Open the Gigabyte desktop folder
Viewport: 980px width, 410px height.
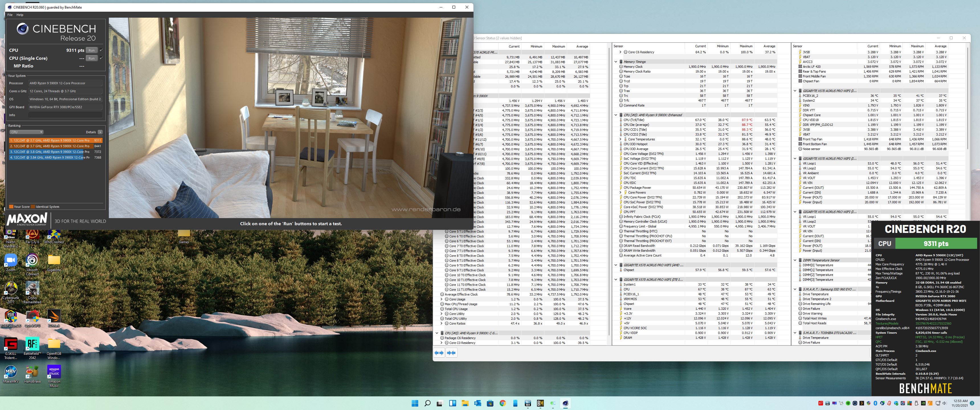54,263
